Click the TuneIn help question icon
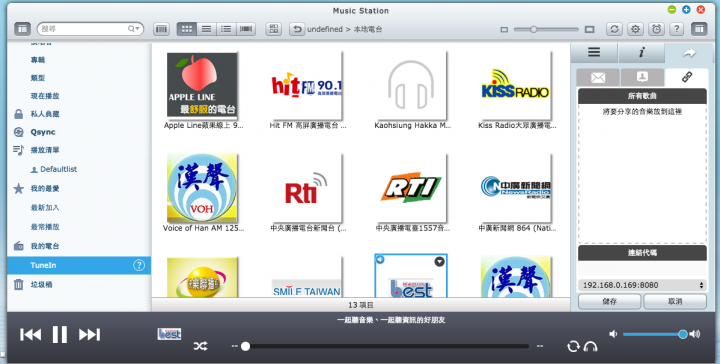Image resolution: width=720 pixels, height=364 pixels. (x=139, y=265)
